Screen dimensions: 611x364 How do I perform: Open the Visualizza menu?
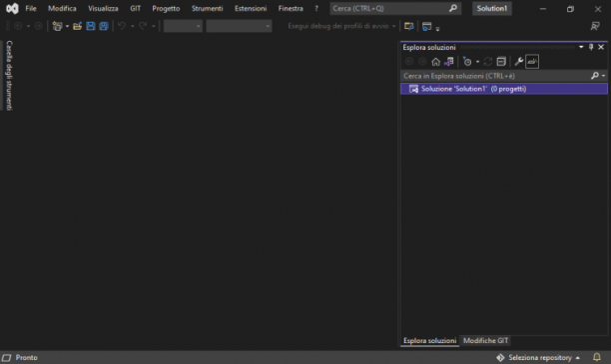[103, 8]
